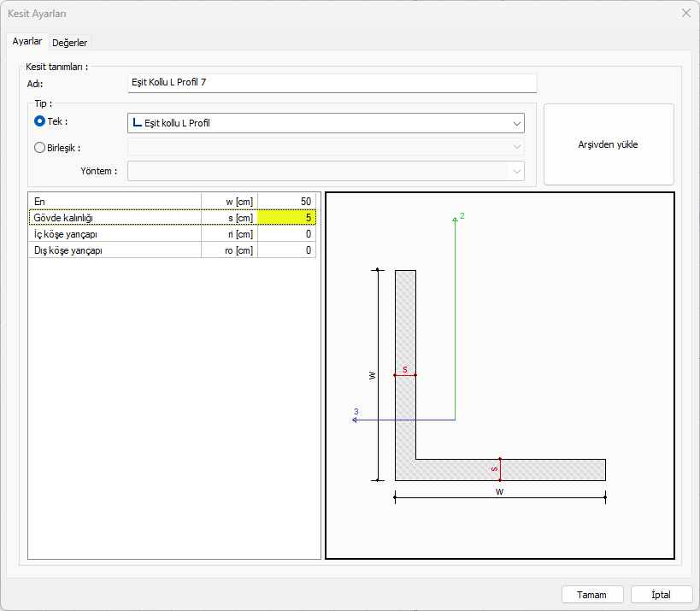Expand the Birleşik type dropdown
This screenshot has height=611, width=700.
[326, 147]
